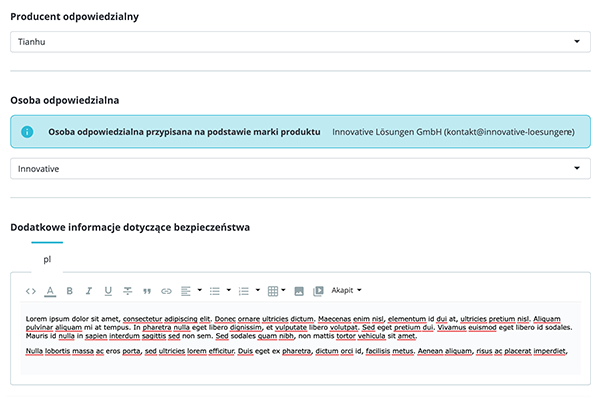
Task: Insert a bulleted list
Action: coord(215,291)
